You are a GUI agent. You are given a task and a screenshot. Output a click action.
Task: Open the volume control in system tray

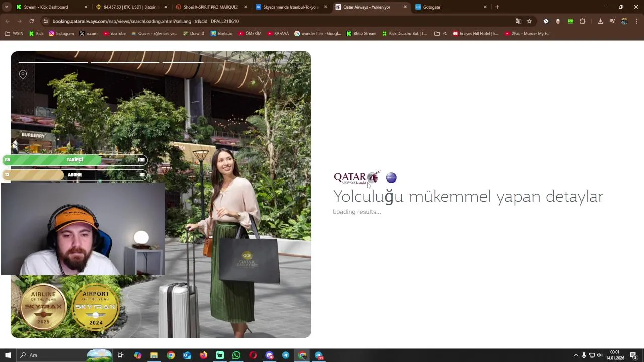coord(599,355)
